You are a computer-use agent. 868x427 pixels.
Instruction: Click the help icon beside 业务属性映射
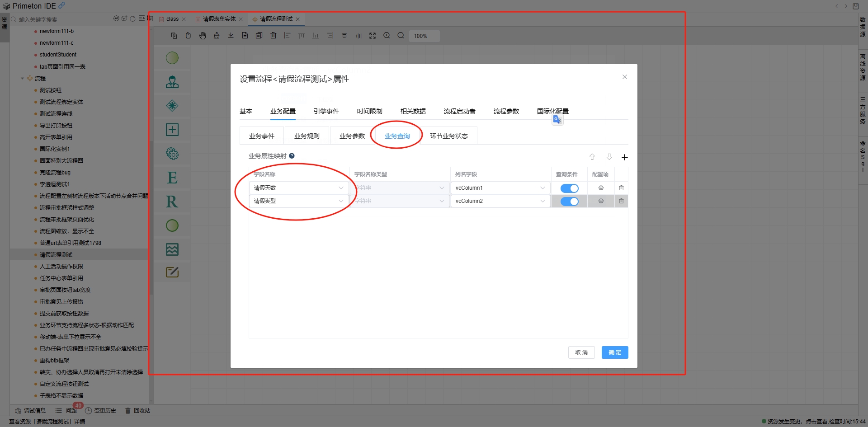(x=292, y=156)
